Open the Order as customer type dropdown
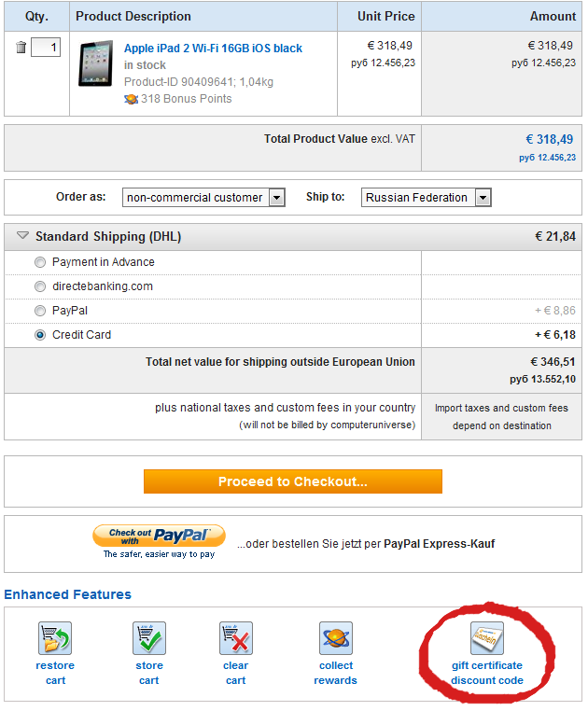The width and height of the screenshot is (588, 711). pyautogui.click(x=203, y=198)
